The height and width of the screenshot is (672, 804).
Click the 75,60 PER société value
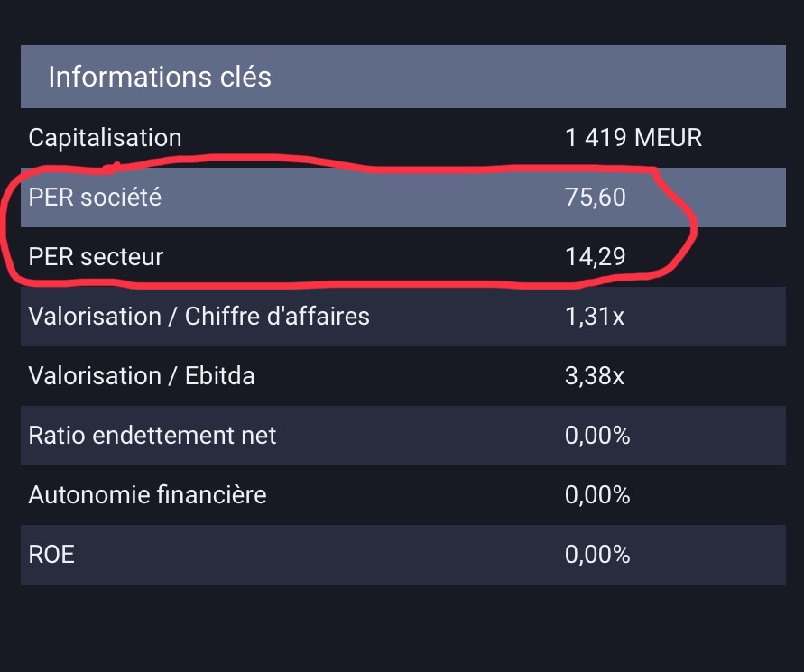click(x=595, y=197)
